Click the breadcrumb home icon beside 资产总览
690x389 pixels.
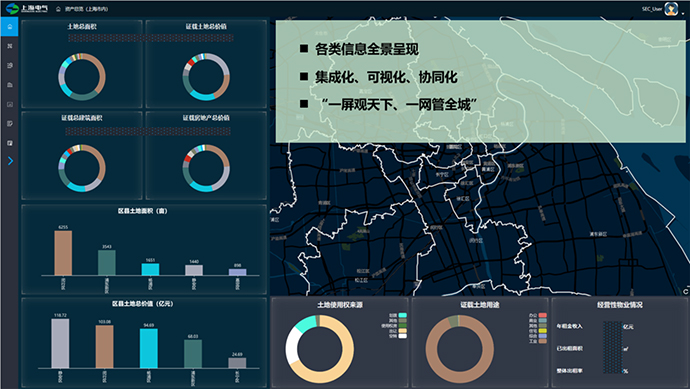pyautogui.click(x=58, y=9)
